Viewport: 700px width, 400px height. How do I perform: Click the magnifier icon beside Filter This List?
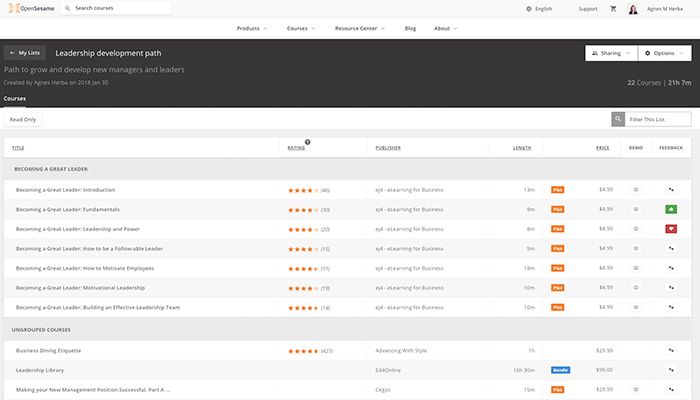(x=618, y=119)
